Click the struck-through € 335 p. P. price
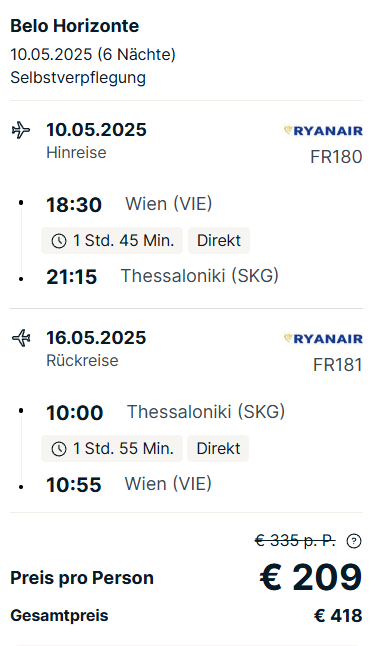375x646 pixels. point(295,541)
